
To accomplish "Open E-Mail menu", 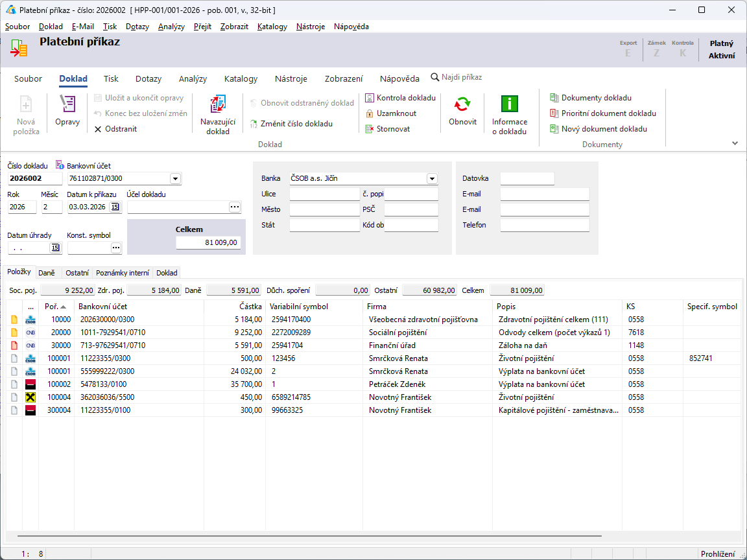I will coord(83,27).
